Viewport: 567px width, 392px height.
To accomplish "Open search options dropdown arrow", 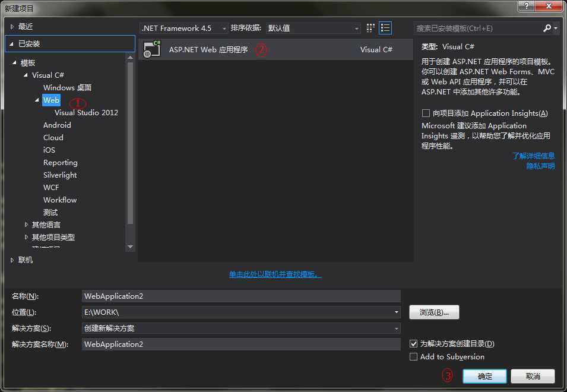I will [556, 28].
